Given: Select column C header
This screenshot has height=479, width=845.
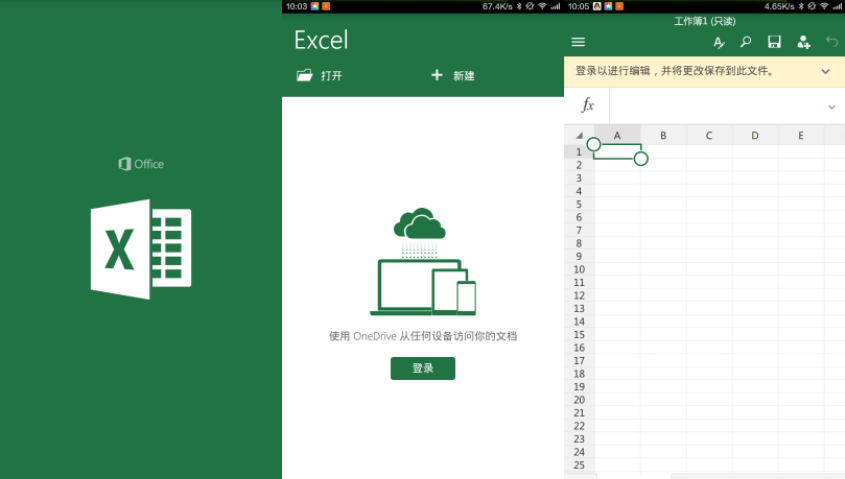Looking at the screenshot, I should (x=709, y=135).
